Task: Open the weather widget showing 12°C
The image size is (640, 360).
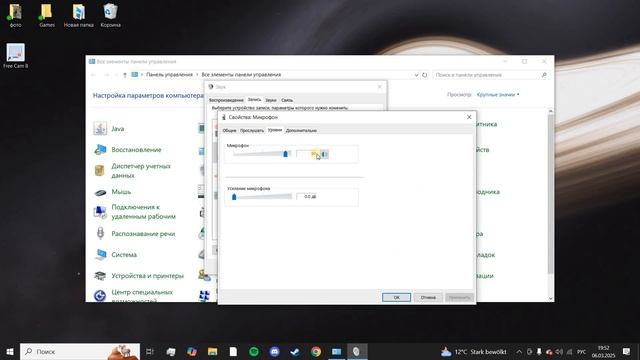Action: pos(473,351)
